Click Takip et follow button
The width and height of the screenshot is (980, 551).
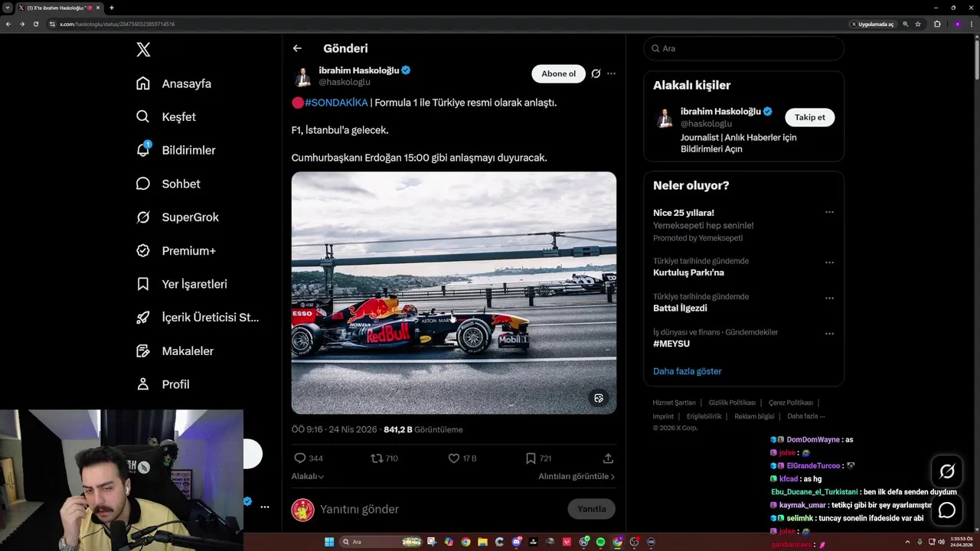pyautogui.click(x=809, y=117)
